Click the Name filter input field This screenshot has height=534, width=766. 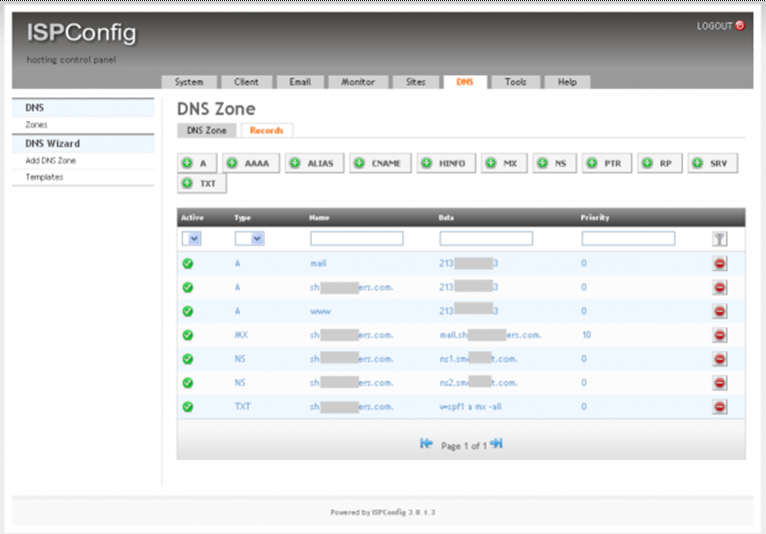357,238
